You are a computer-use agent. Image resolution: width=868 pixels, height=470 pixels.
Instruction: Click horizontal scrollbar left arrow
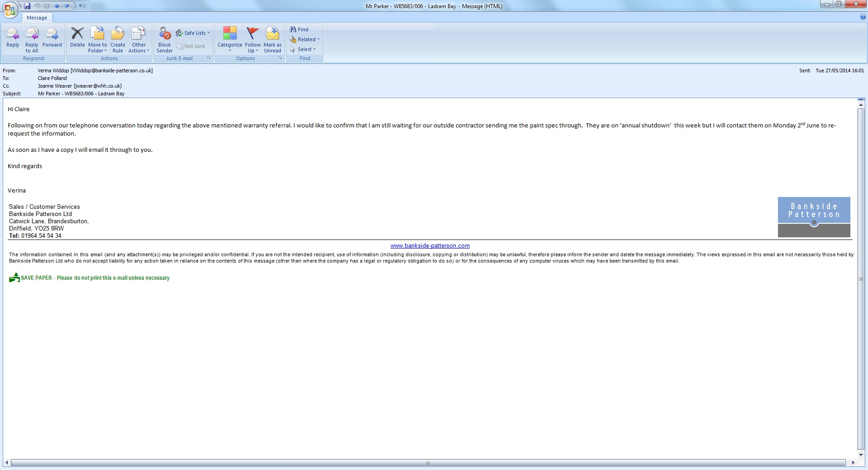6,463
